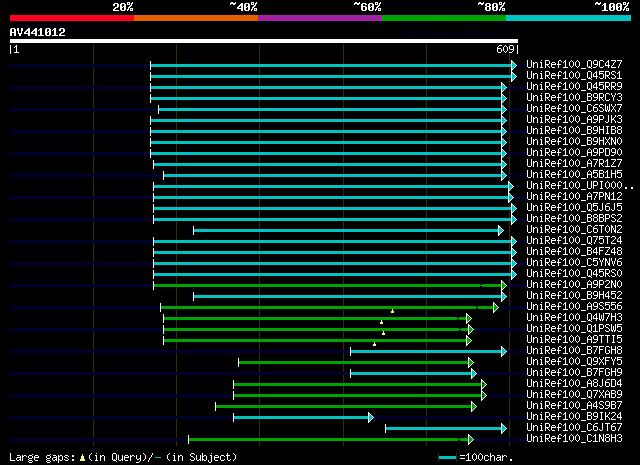
Task: Select the UniRef100_C6T0N2 label
Action: [574, 230]
